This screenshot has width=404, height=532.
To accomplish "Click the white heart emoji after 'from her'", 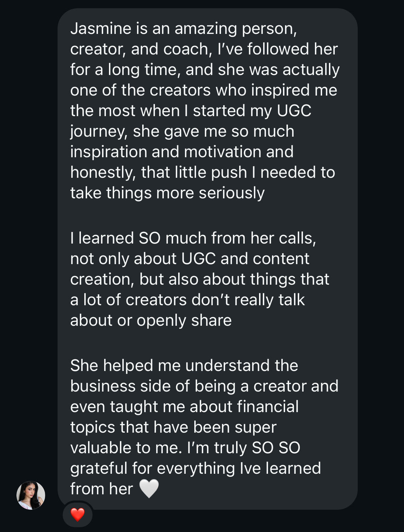I will click(x=149, y=488).
